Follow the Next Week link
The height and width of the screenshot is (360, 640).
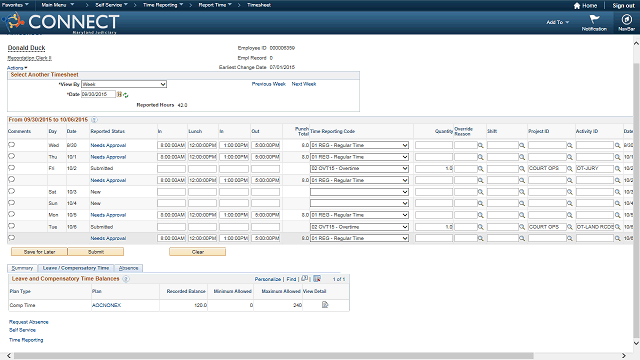point(304,84)
